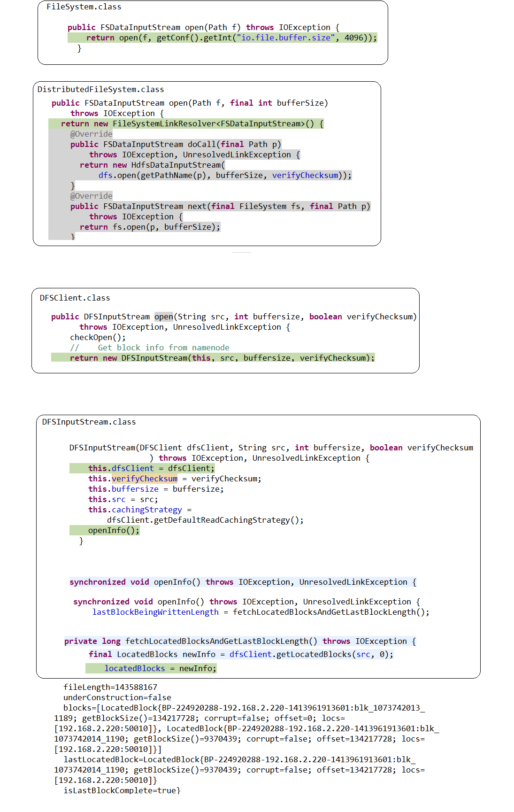Image resolution: width=514 pixels, height=812 pixels.
Task: Click the lastLocatedBlock=LocatedBlock line
Action: [239, 760]
